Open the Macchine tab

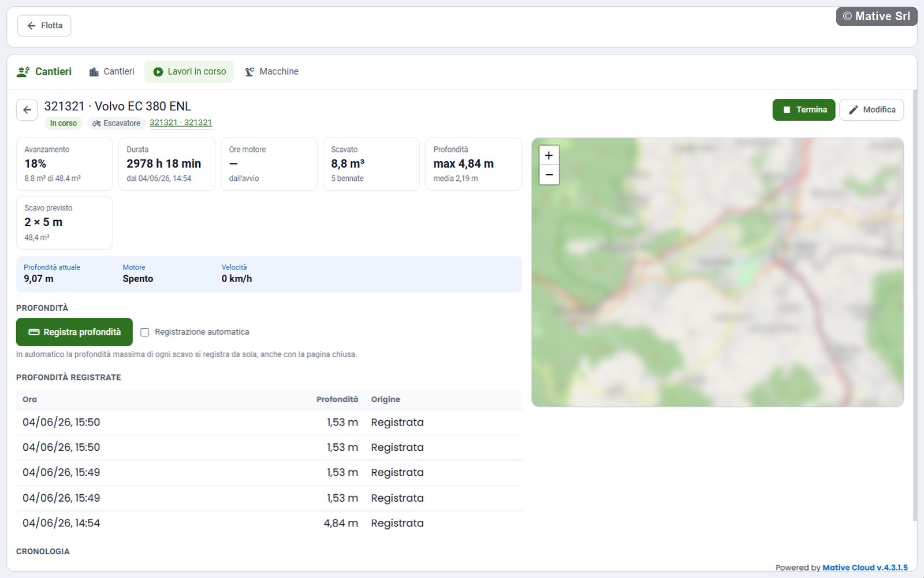[271, 72]
